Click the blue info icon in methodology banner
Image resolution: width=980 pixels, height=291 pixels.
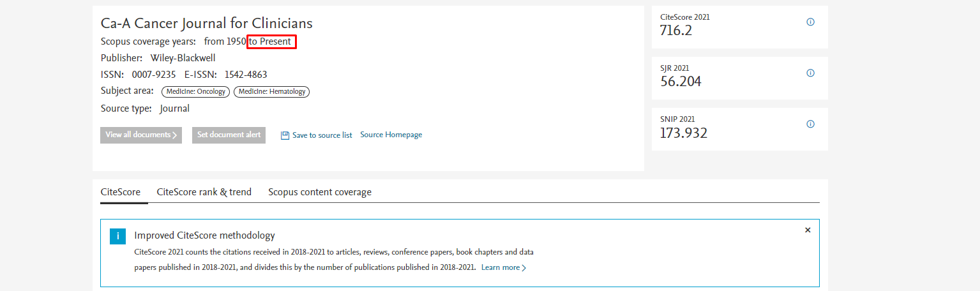pos(117,236)
